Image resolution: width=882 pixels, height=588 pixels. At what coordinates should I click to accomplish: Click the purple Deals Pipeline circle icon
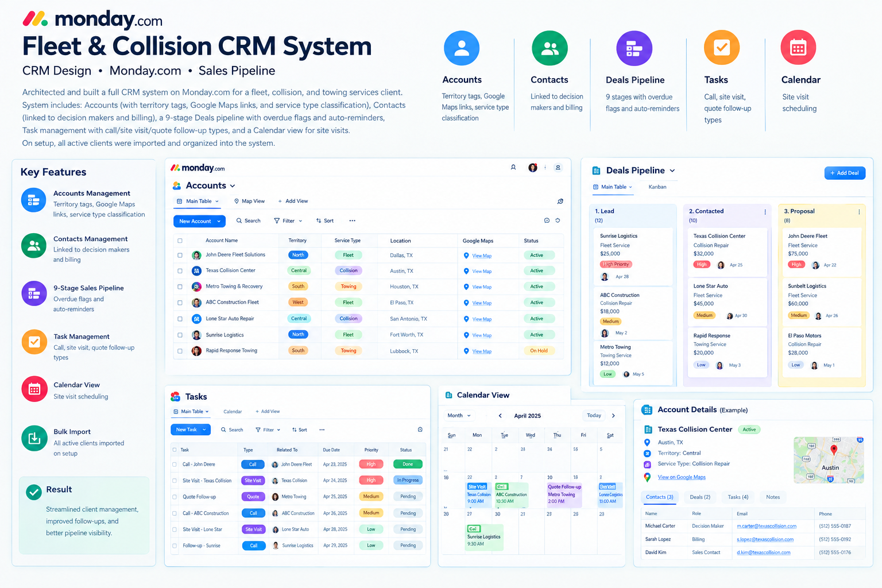(x=634, y=48)
